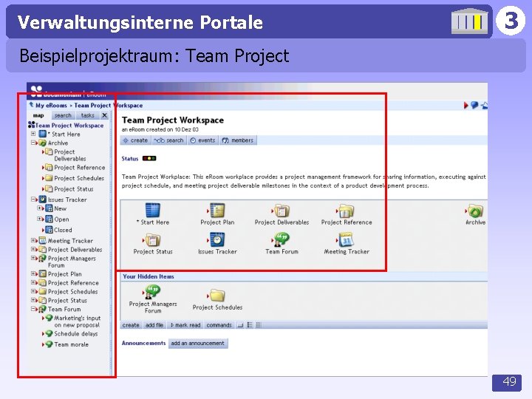Expand the Project Plan tree node

[x=33, y=273]
